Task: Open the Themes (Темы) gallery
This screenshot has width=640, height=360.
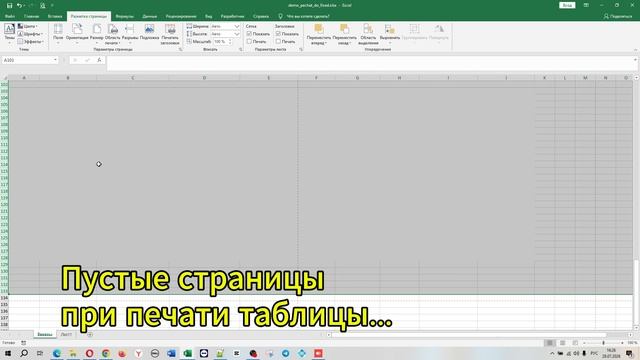Action: [x=9, y=34]
